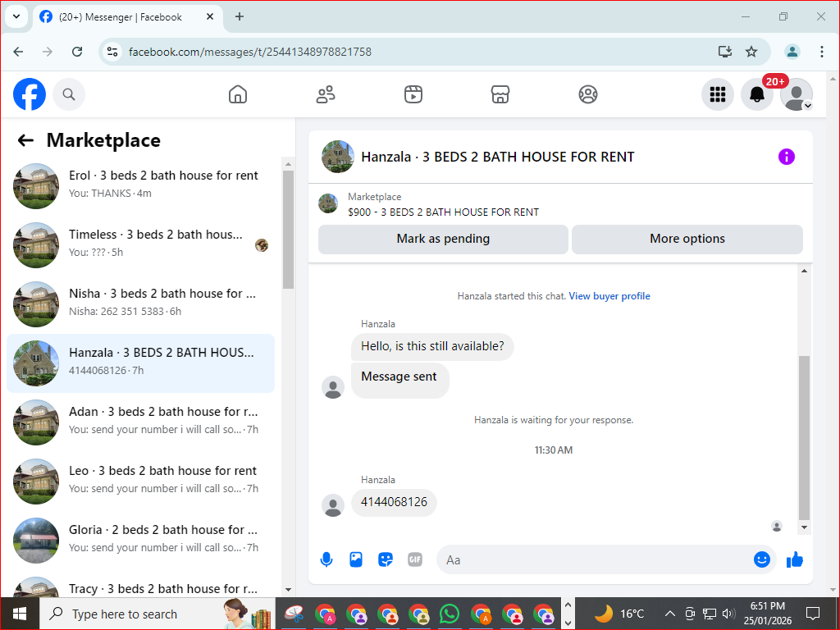Open the Friends icon
Screen dimensions: 840x630
point(325,94)
